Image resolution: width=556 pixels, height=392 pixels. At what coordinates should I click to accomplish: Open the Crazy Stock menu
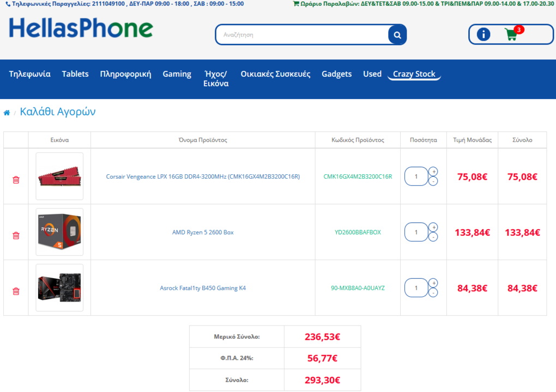point(414,74)
